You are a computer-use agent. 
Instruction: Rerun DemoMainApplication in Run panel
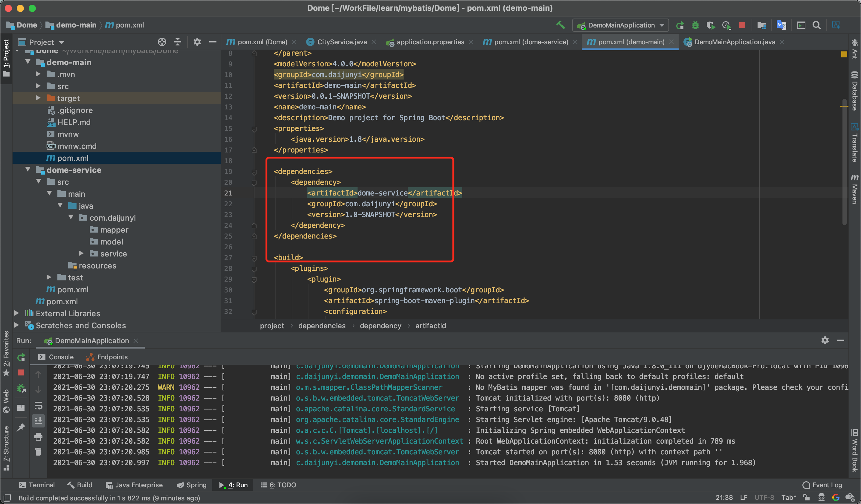pyautogui.click(x=21, y=358)
